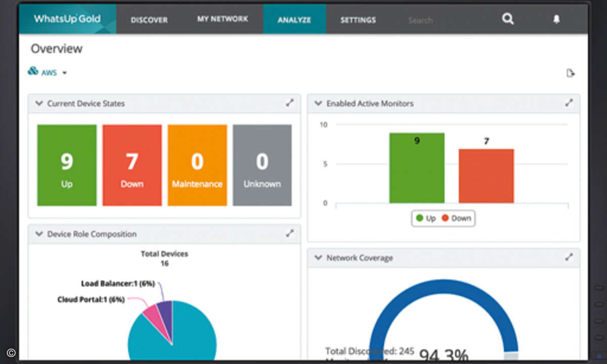The height and width of the screenshot is (364, 607).
Task: Click the export dashboard icon
Action: [570, 73]
